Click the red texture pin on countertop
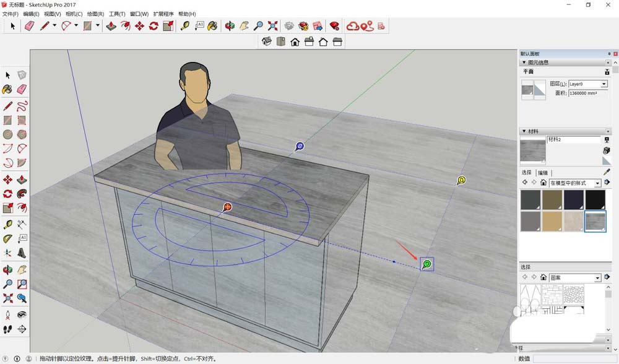Viewport: 619px width, 364px height. pos(227,207)
